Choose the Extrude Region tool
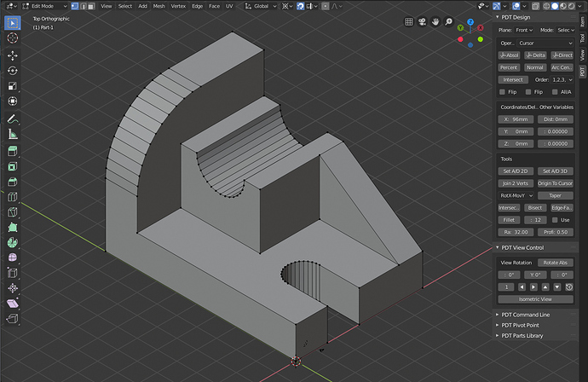 click(x=13, y=151)
